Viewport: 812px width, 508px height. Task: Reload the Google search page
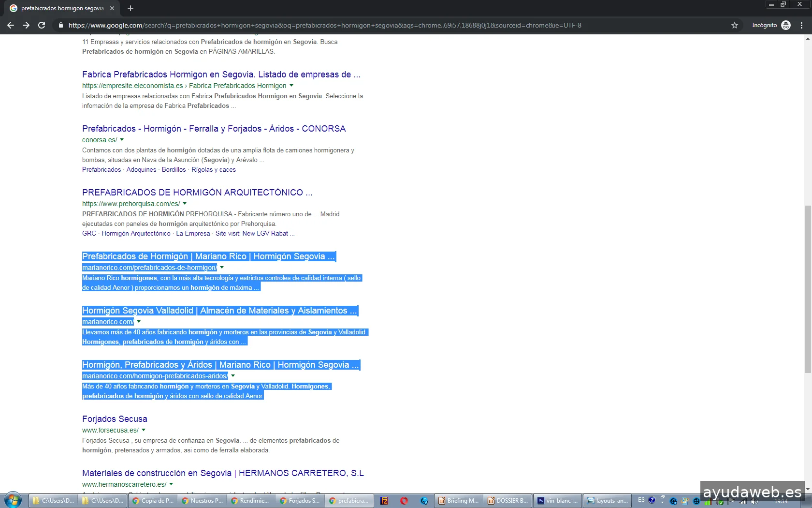(42, 25)
